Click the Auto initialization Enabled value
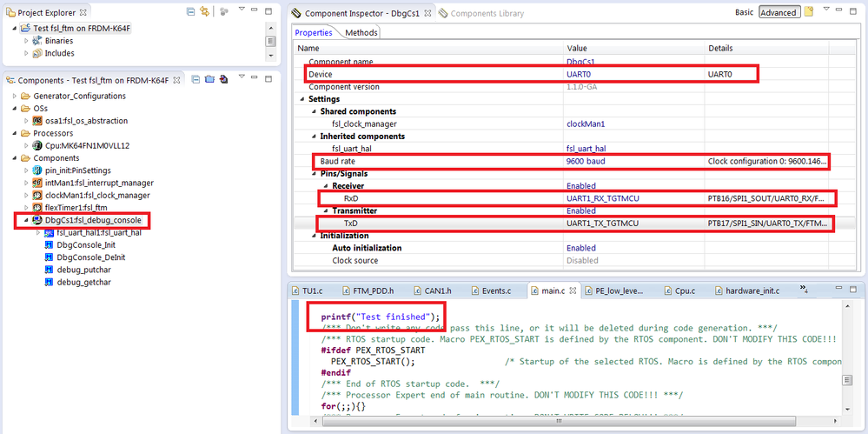The image size is (868, 434). [x=580, y=248]
